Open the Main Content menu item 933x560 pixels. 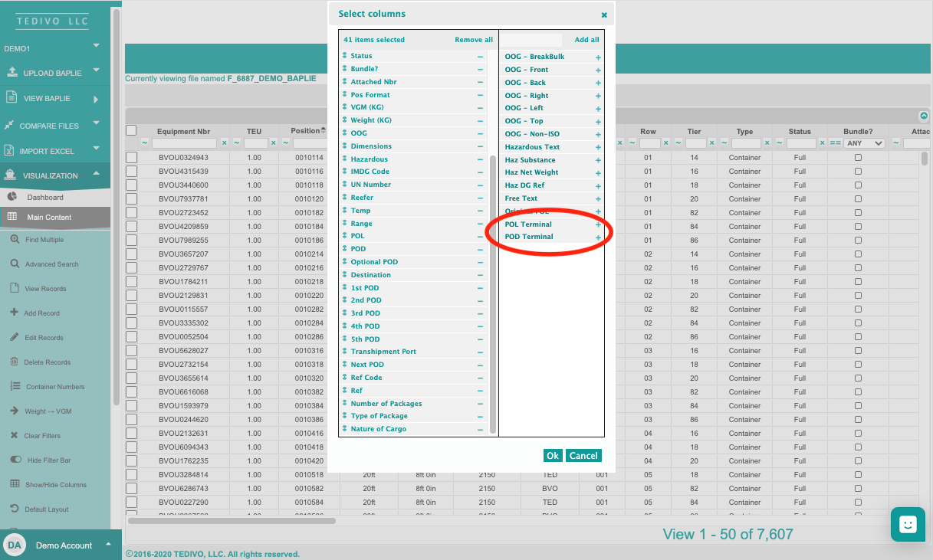[x=49, y=218]
